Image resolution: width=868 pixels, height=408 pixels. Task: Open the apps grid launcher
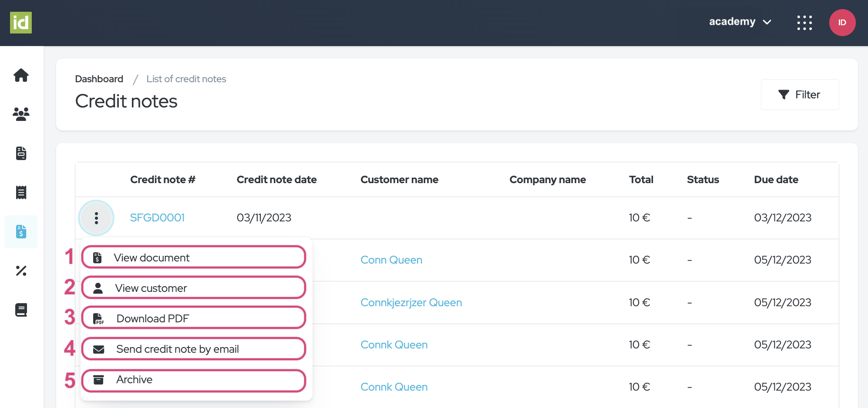pos(804,23)
